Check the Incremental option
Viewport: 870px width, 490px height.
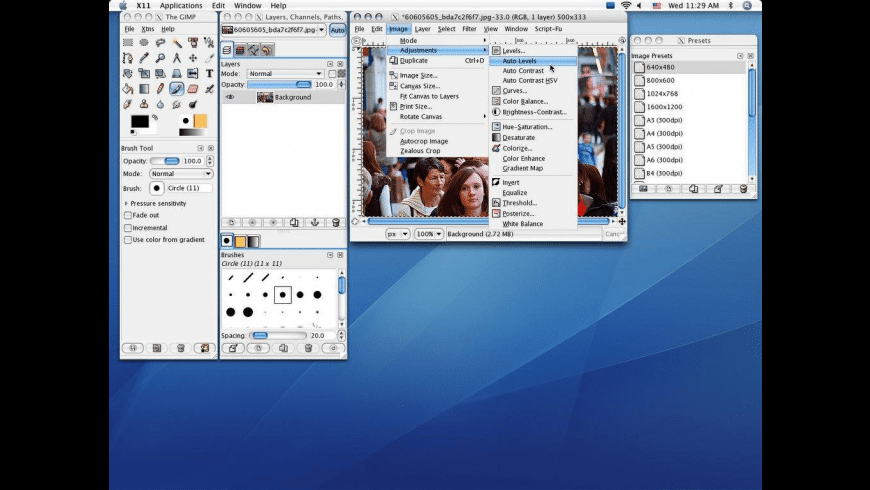pos(128,228)
